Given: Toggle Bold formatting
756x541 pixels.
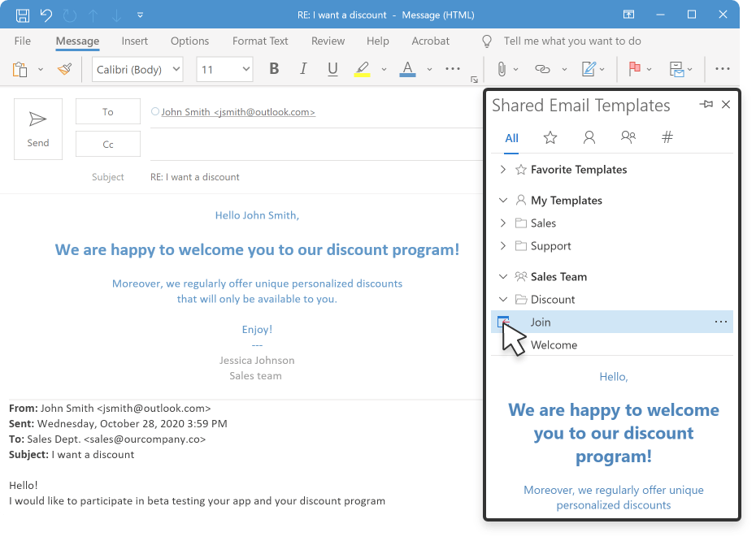Looking at the screenshot, I should (274, 70).
